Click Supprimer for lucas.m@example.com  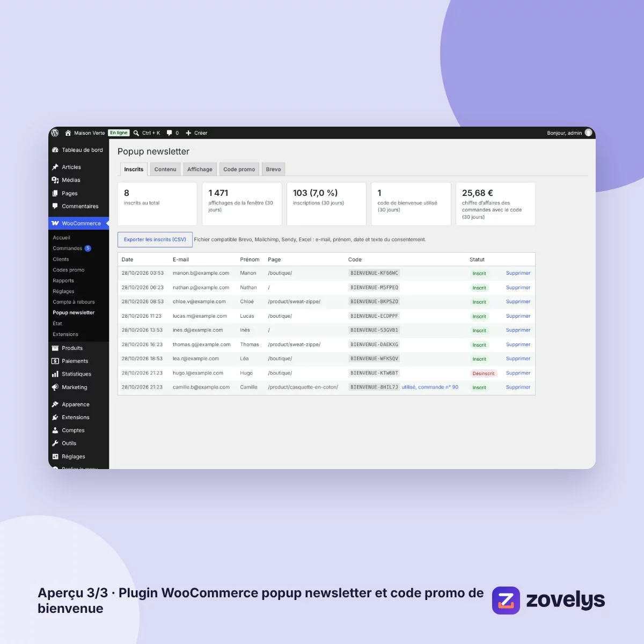pyautogui.click(x=518, y=316)
